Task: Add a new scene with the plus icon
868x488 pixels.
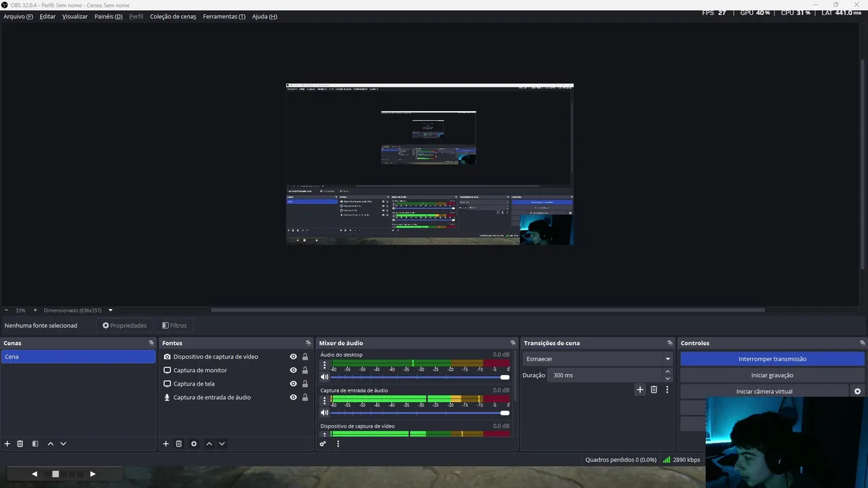Action: [7, 444]
